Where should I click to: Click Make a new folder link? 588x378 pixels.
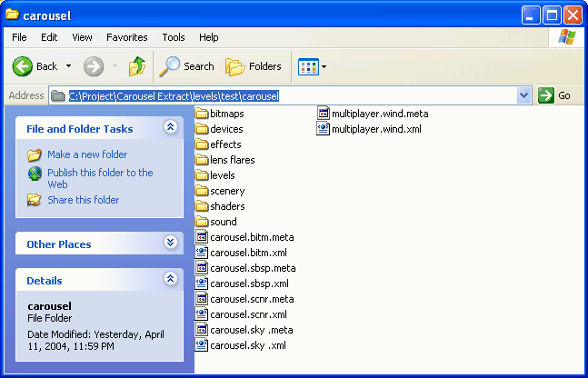(x=86, y=154)
